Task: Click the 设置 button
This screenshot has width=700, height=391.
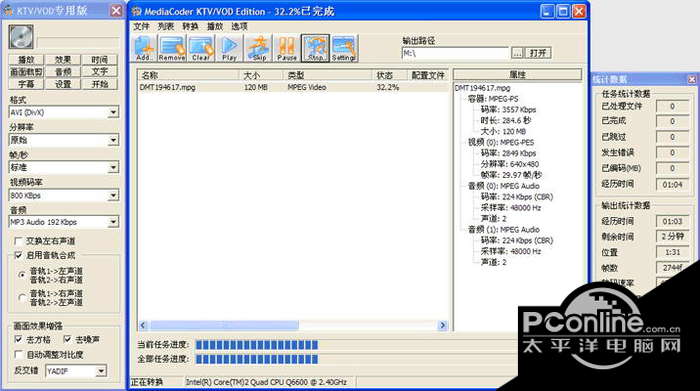Action: pos(63,84)
